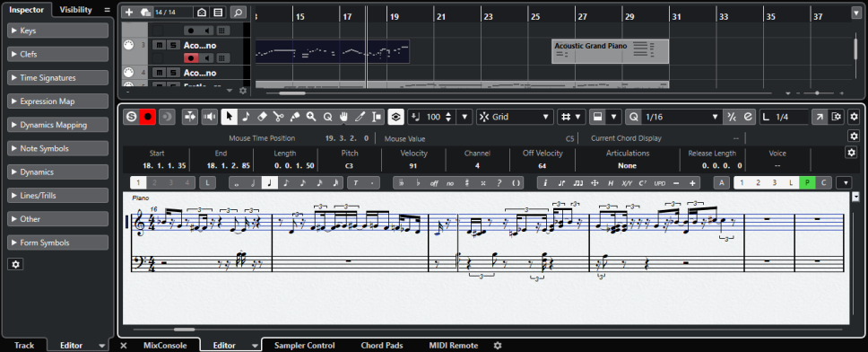
Task: Click the Make Chord Symbols C7 button
Action: tap(643, 183)
